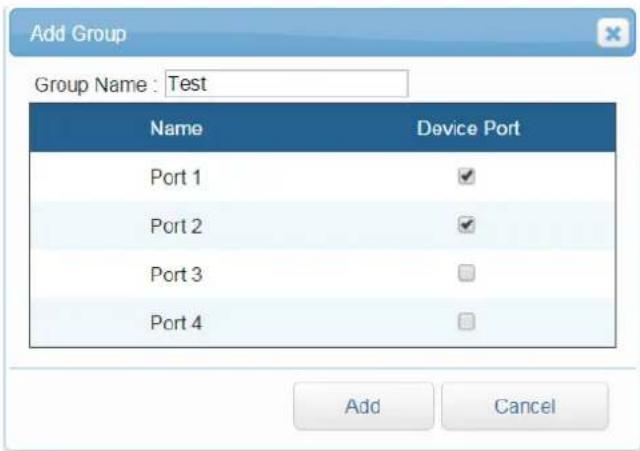Viewport: 640px width, 451px height.
Task: Click the Add Group dialog title
Action: pyautogui.click(x=78, y=33)
